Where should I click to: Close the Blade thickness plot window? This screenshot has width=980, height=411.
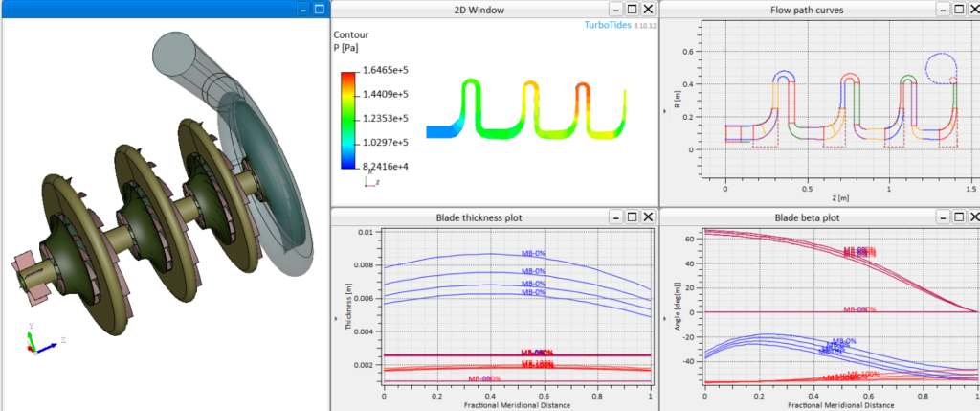(648, 217)
